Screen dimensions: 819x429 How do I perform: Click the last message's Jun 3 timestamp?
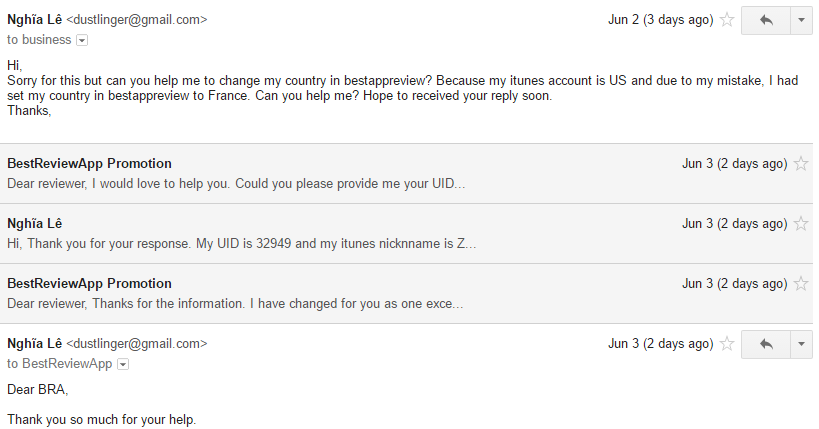coord(660,344)
